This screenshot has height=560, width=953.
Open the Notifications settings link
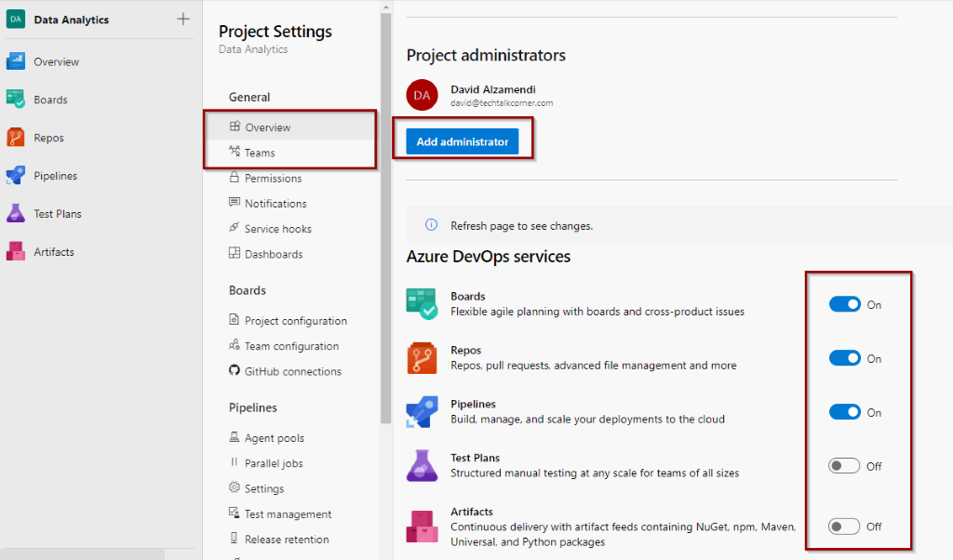(x=275, y=204)
